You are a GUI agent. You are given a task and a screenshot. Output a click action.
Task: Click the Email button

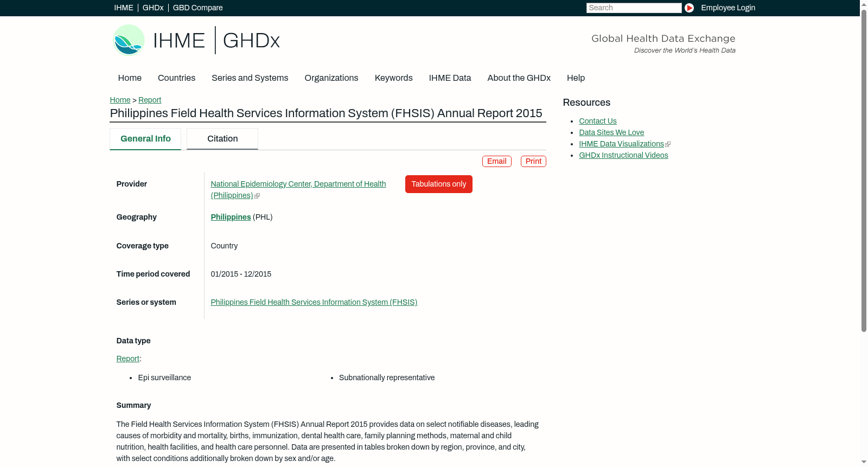[x=497, y=161]
